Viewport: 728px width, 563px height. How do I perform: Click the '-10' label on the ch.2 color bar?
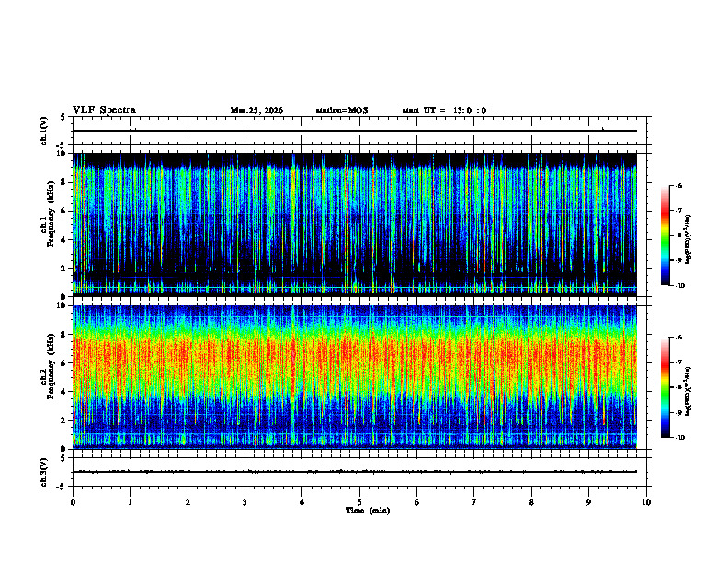coord(680,438)
